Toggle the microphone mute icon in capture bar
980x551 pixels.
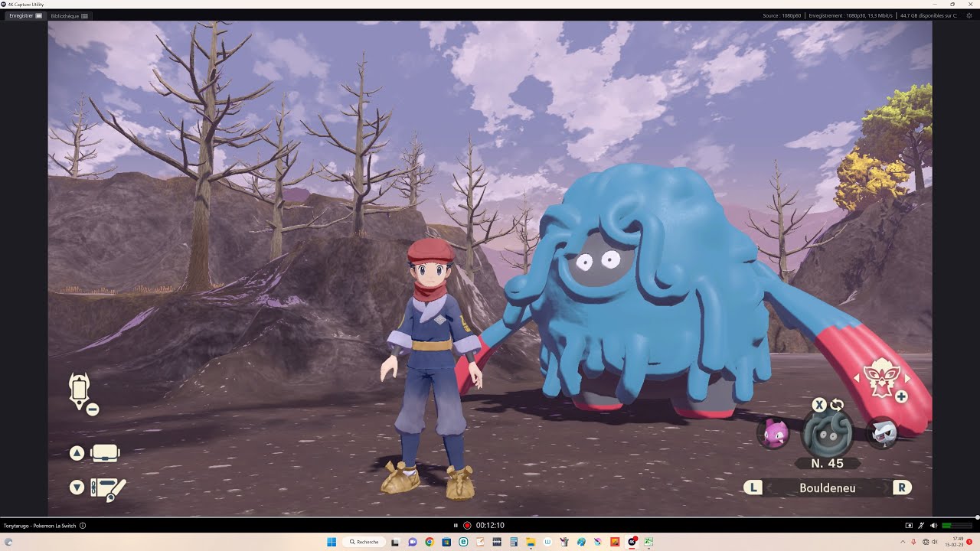[x=921, y=526]
